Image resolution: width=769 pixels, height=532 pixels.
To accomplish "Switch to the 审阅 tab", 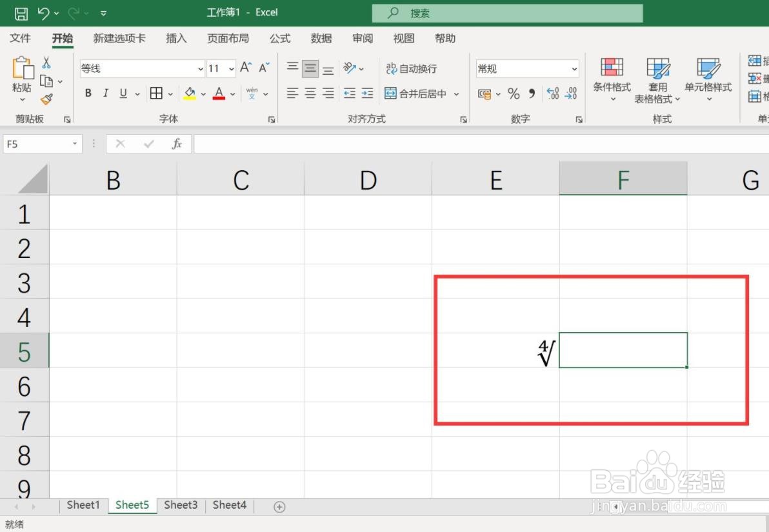I will coord(363,38).
